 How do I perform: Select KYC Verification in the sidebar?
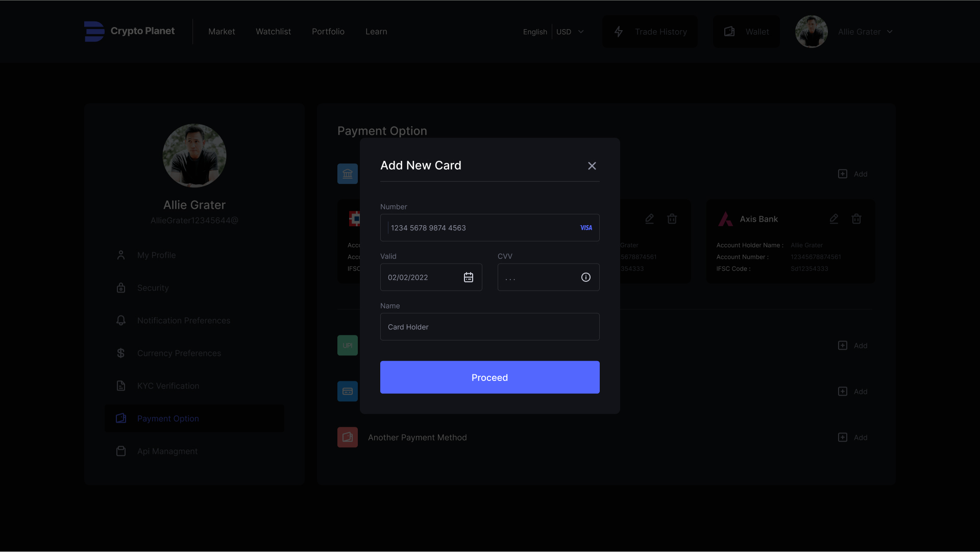click(168, 386)
